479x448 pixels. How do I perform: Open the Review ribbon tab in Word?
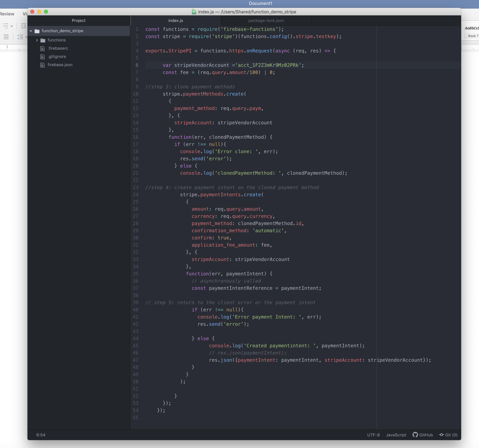click(x=7, y=14)
